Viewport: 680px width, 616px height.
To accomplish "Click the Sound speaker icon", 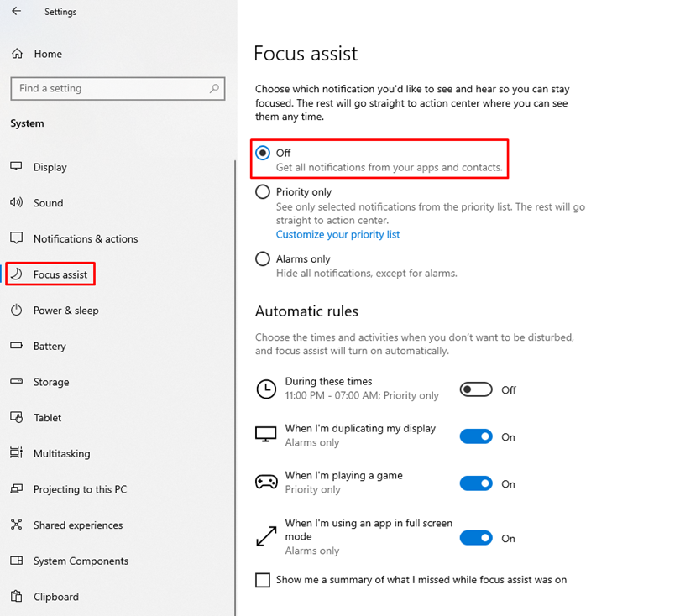I will (x=17, y=202).
